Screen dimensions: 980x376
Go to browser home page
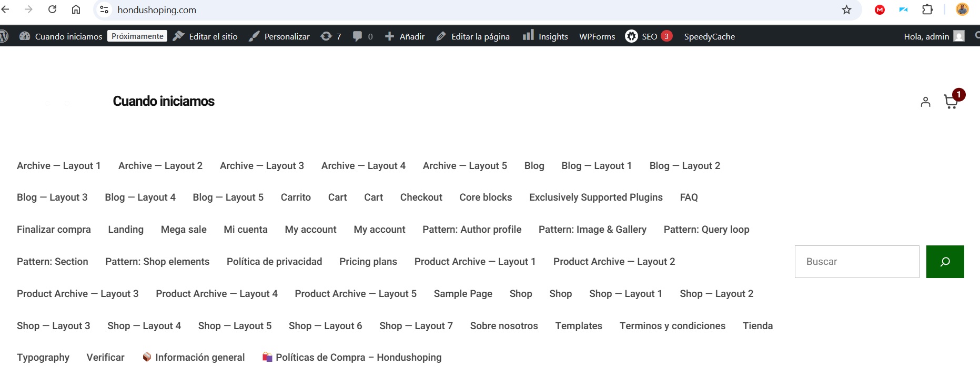[x=76, y=9]
